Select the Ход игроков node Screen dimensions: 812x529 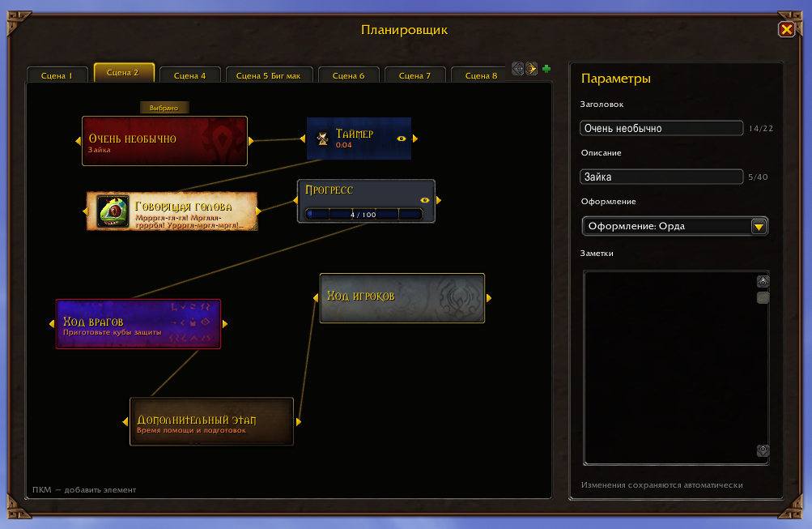pyautogui.click(x=402, y=298)
